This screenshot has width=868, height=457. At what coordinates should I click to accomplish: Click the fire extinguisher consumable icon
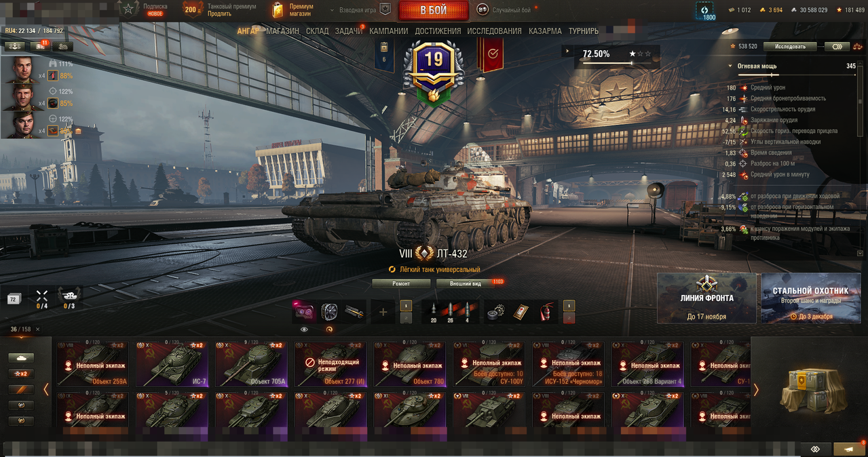point(546,312)
